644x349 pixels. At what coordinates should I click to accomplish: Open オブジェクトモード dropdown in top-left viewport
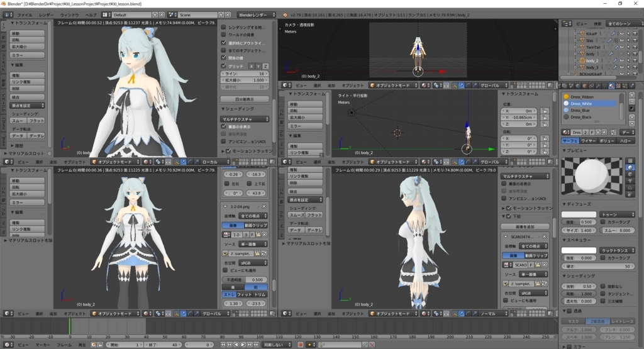point(116,162)
